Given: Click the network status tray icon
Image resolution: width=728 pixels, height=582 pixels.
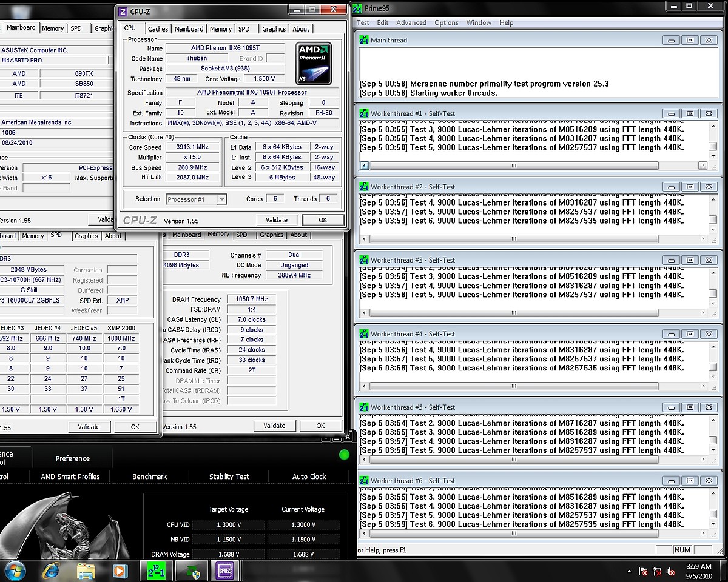Looking at the screenshot, I should click(x=658, y=571).
